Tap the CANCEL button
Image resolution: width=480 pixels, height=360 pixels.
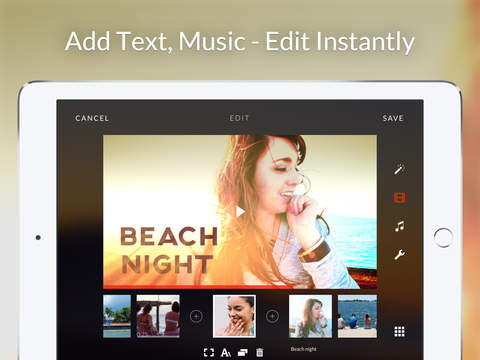92,118
